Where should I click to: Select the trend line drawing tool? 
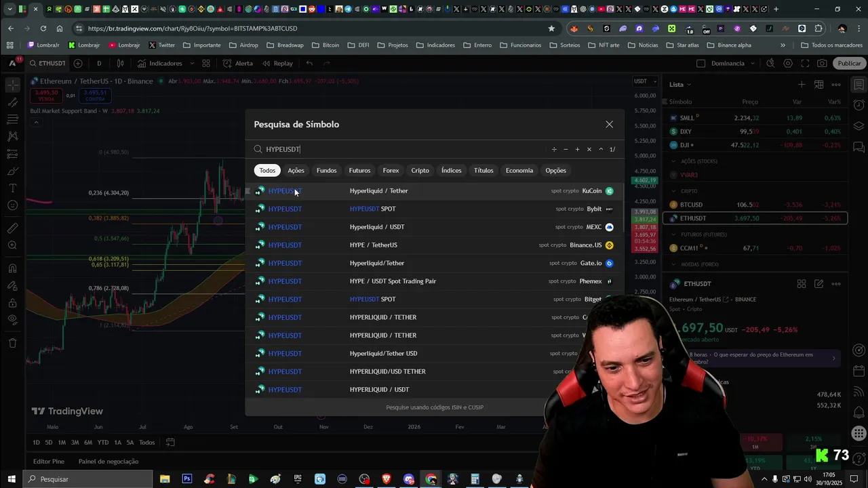(x=13, y=102)
